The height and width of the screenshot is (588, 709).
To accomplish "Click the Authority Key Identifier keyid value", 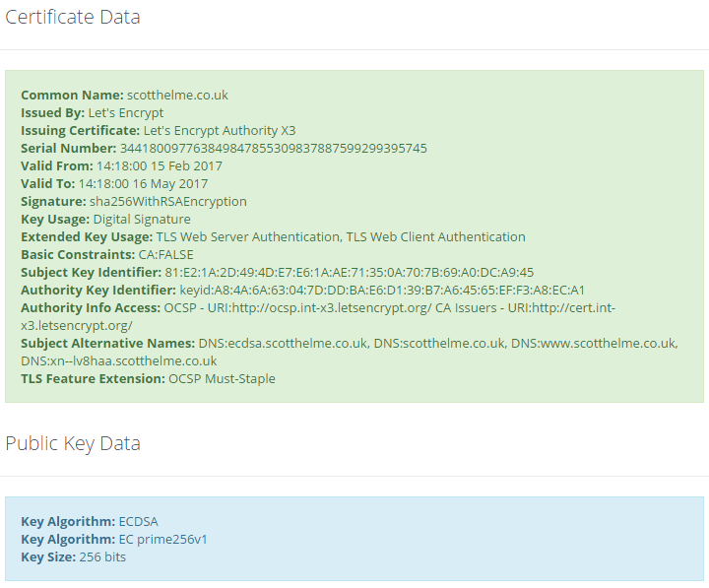I will (382, 291).
